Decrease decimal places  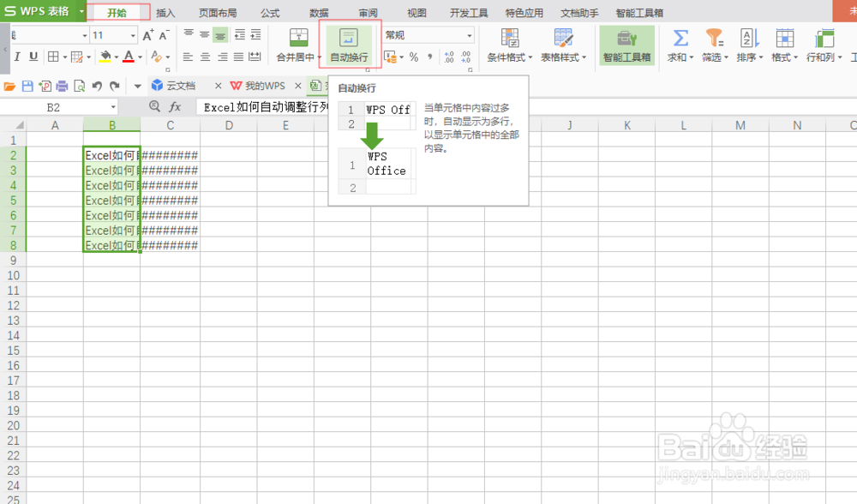coord(466,57)
